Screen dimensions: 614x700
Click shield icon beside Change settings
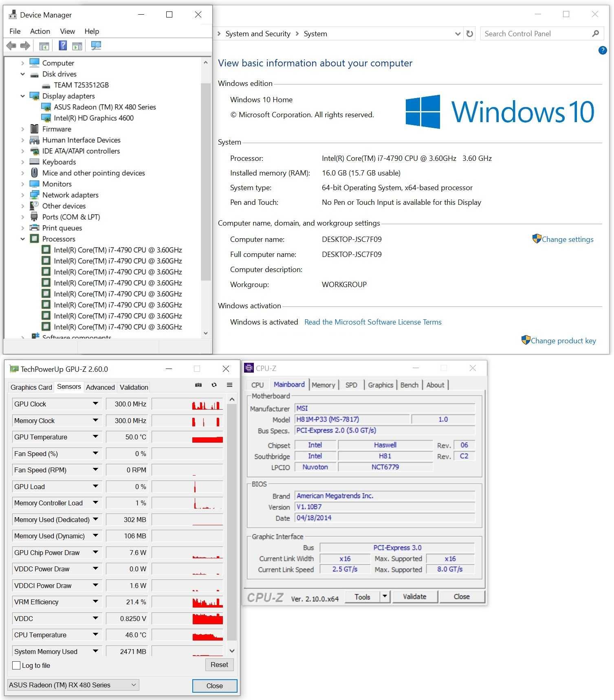(x=537, y=239)
